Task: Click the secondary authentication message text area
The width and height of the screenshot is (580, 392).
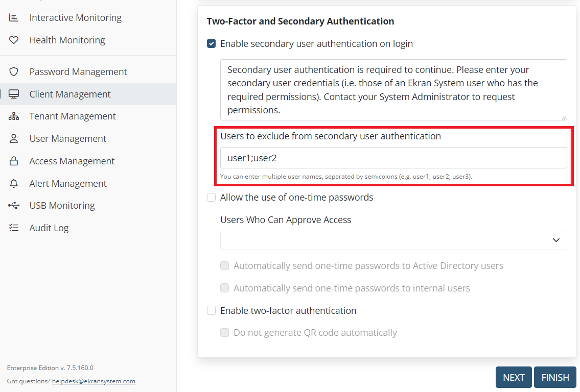Action: (393, 90)
